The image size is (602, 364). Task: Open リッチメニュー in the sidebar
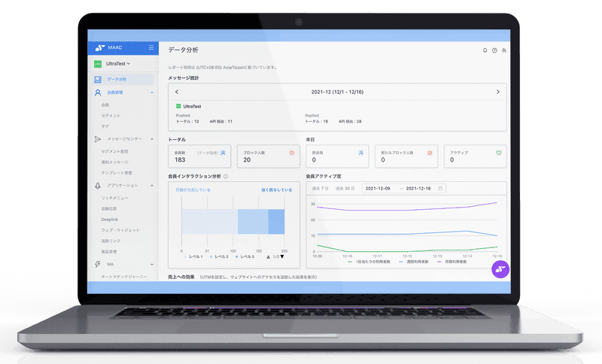114,198
